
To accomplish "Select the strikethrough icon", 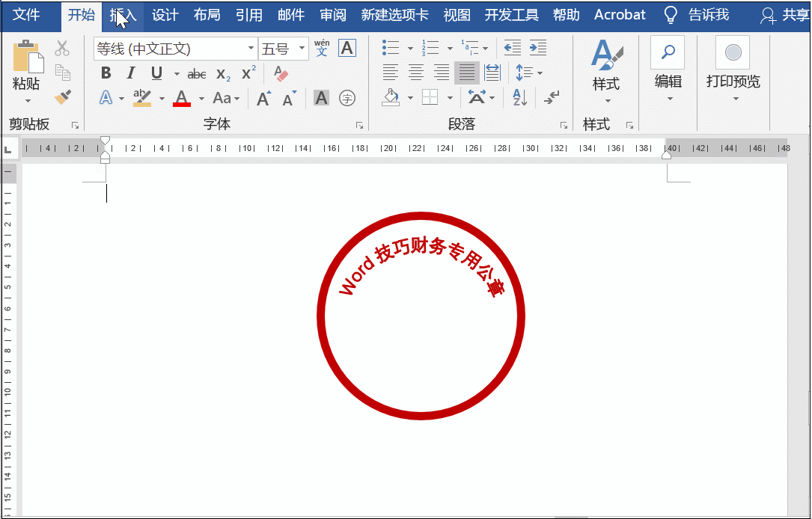I will coord(196,73).
